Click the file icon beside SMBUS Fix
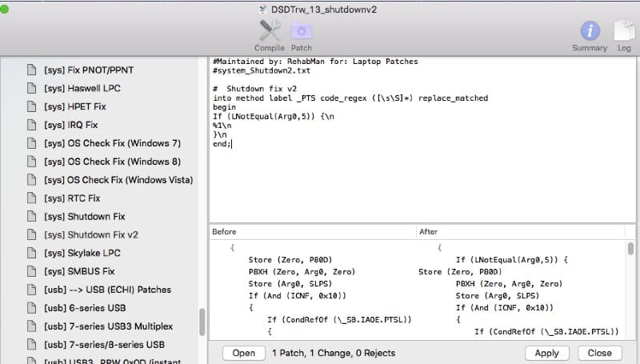This screenshot has height=364, width=640. (32, 272)
